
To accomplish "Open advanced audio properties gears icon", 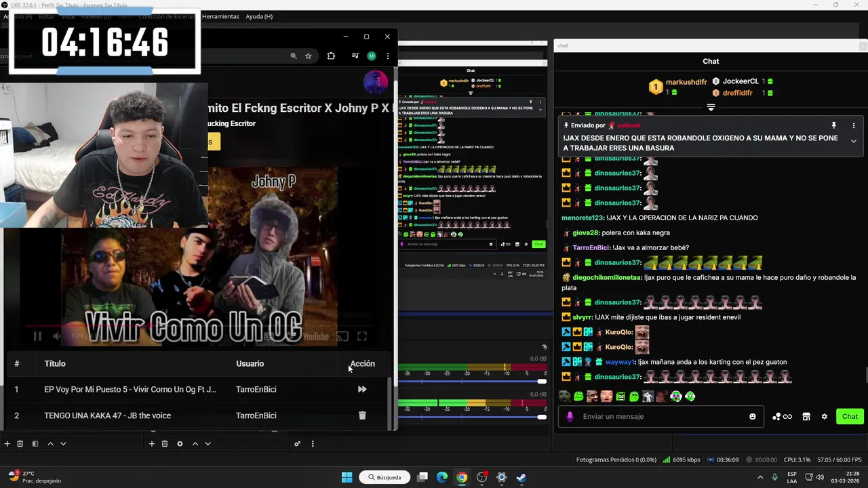I will (297, 444).
